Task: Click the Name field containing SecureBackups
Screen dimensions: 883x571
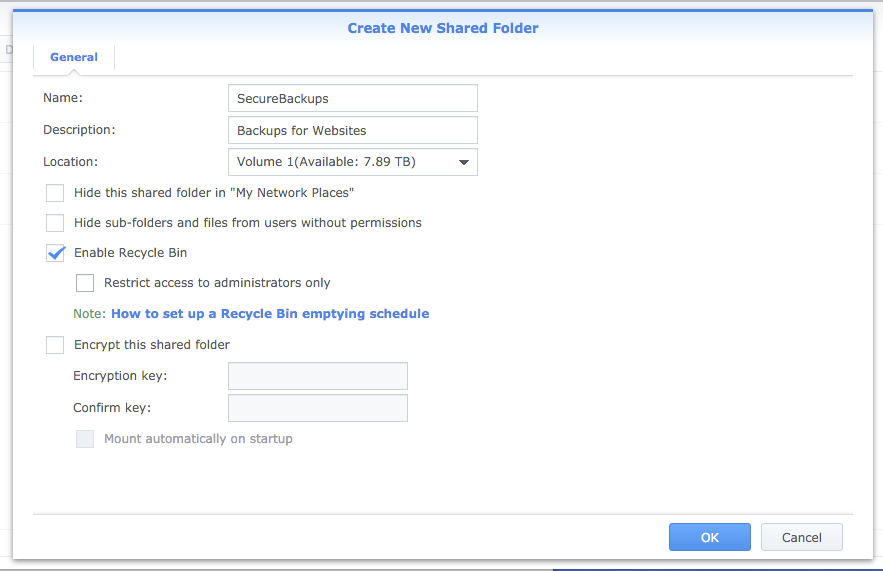Action: pos(352,98)
